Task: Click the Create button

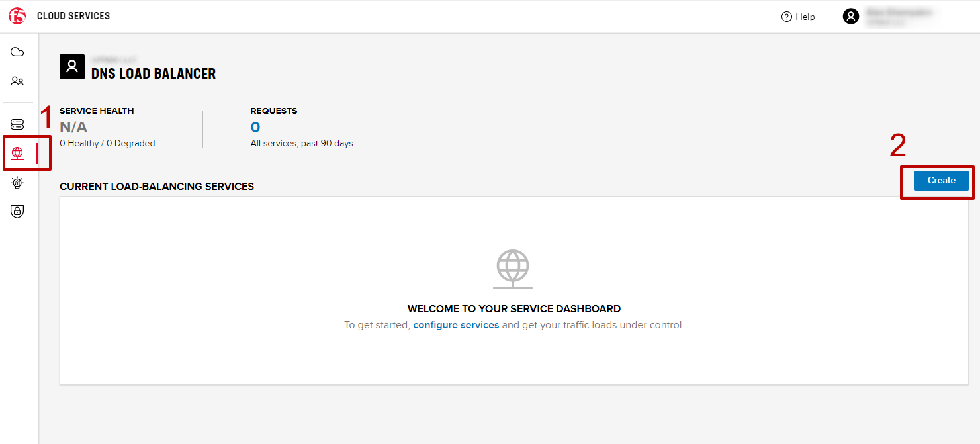Action: [x=941, y=180]
